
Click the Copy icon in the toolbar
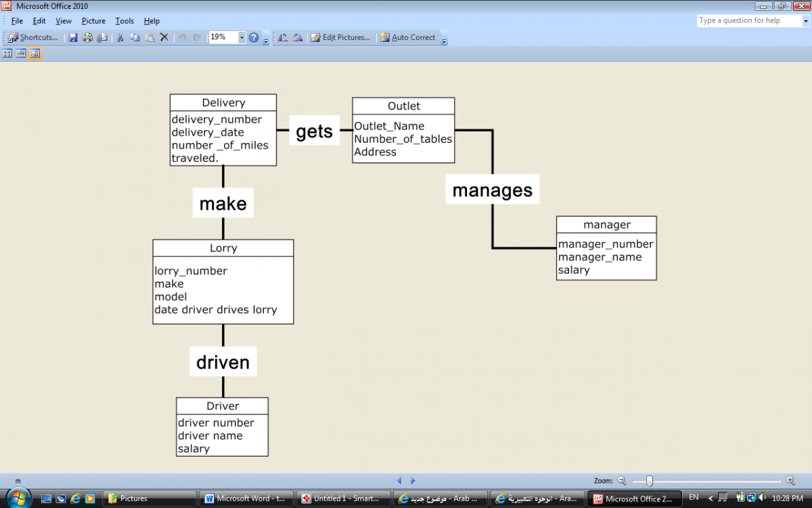pyautogui.click(x=135, y=38)
